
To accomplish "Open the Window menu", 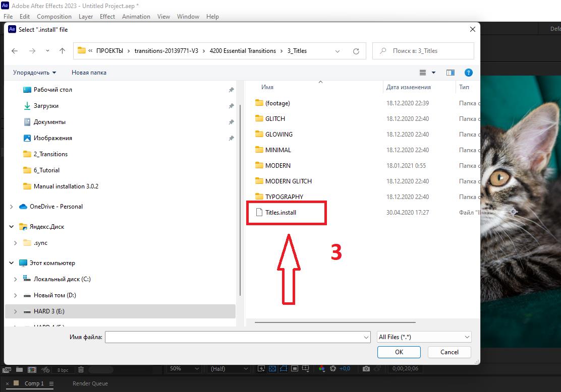I will click(x=188, y=17).
